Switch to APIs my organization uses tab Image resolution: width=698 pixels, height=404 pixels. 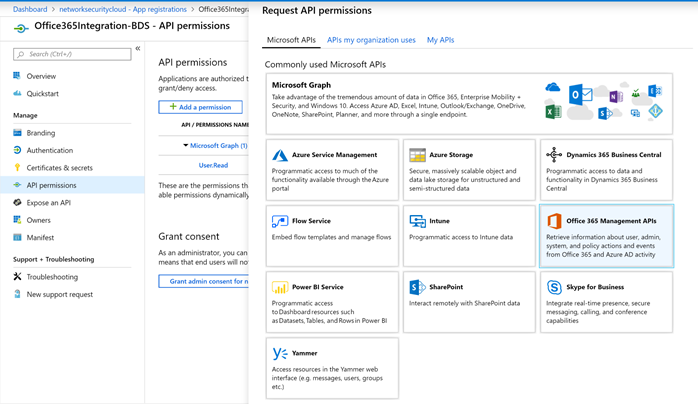[371, 40]
